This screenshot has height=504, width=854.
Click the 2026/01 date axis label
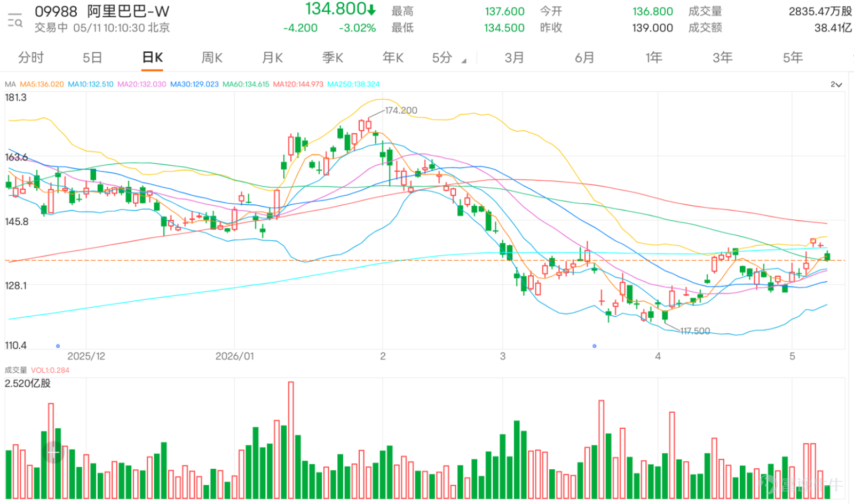pos(234,356)
